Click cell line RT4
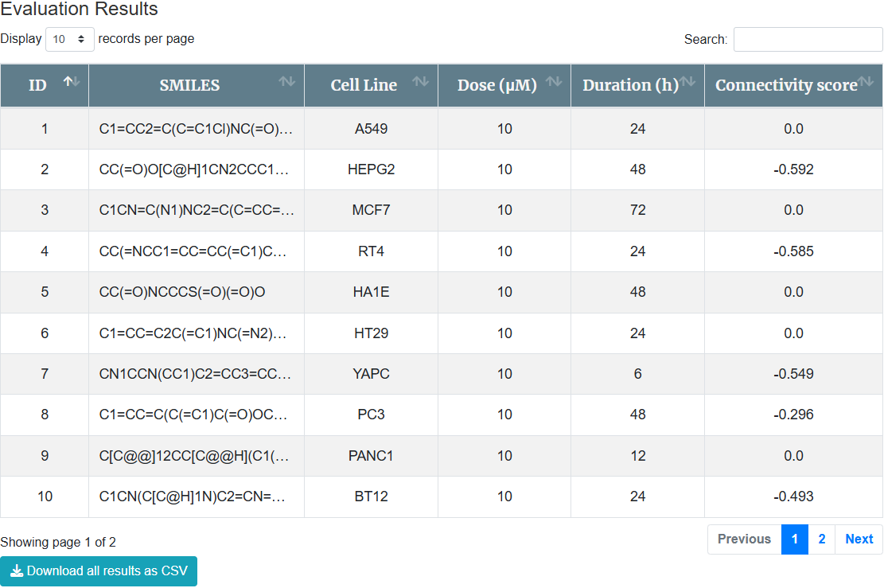The width and height of the screenshot is (884, 588). (x=371, y=251)
